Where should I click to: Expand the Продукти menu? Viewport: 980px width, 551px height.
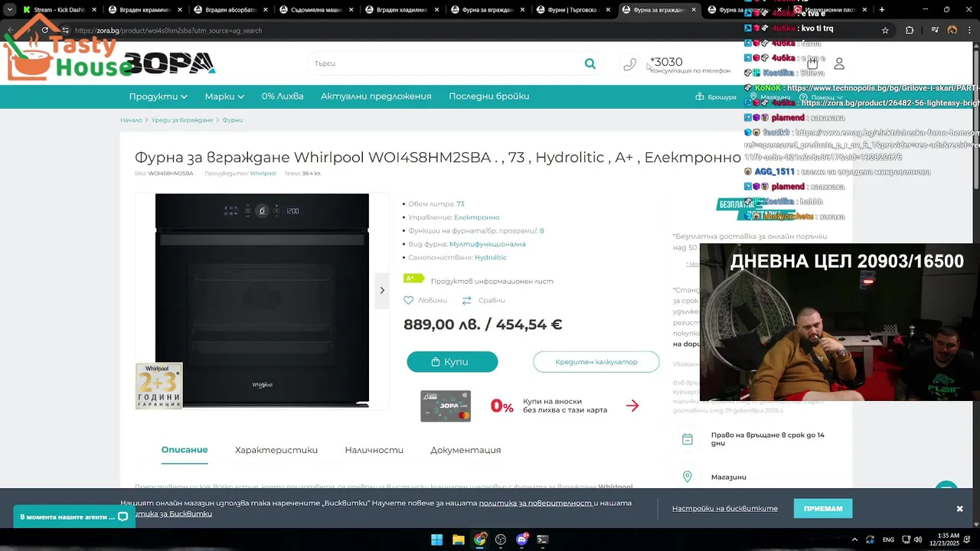pos(158,96)
